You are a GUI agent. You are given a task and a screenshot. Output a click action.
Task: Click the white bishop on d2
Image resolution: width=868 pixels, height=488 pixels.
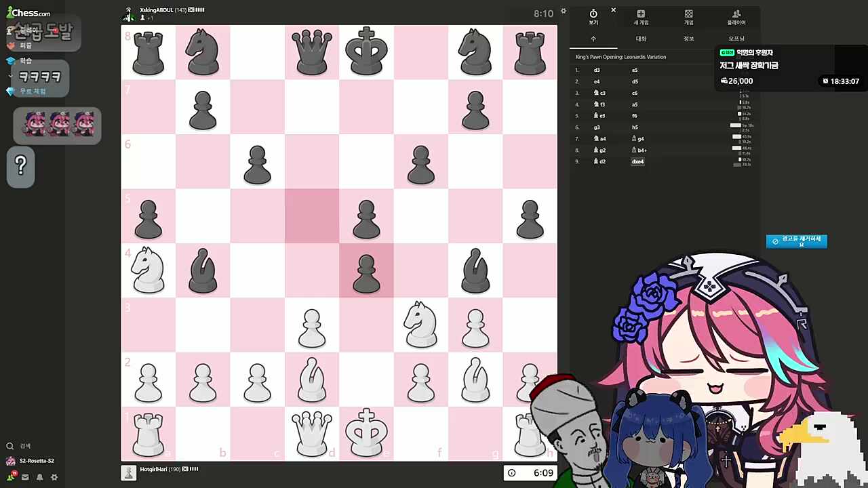coord(312,379)
